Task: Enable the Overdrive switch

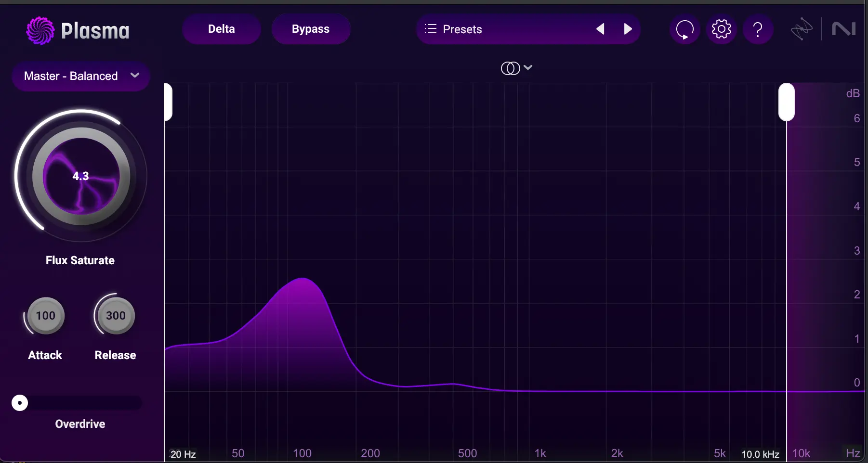Action: [19, 403]
